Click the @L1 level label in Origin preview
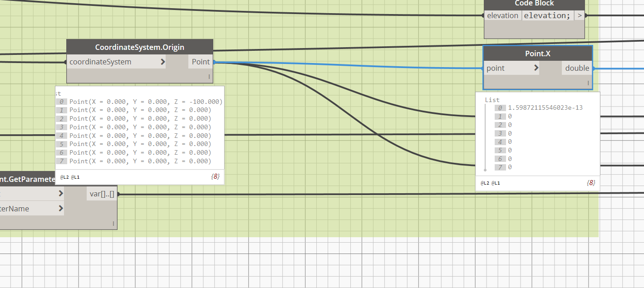Image resolution: width=644 pixels, height=288 pixels. pyautogui.click(x=75, y=177)
